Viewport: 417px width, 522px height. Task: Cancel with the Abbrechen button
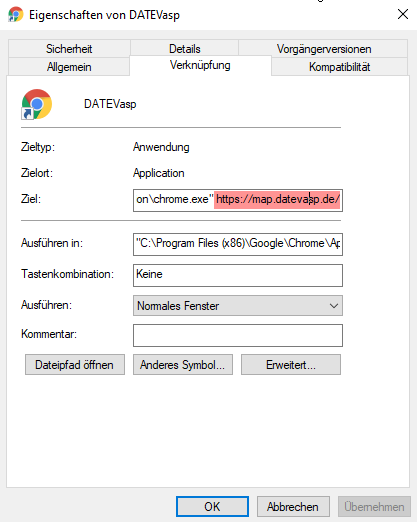tap(293, 507)
